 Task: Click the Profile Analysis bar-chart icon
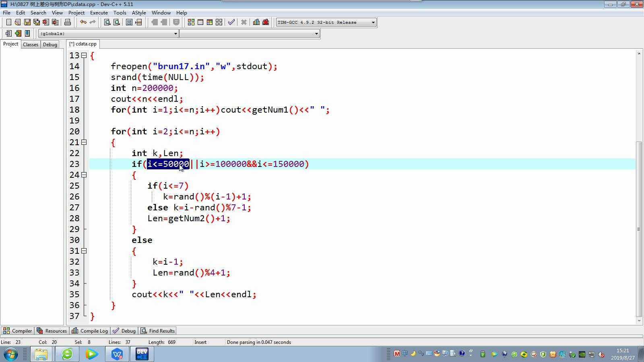coord(256,22)
